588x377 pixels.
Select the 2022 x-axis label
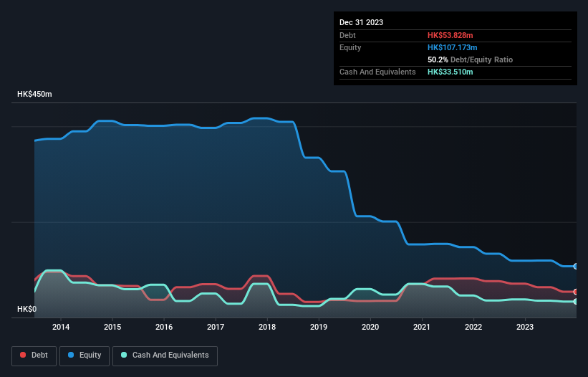(x=473, y=327)
